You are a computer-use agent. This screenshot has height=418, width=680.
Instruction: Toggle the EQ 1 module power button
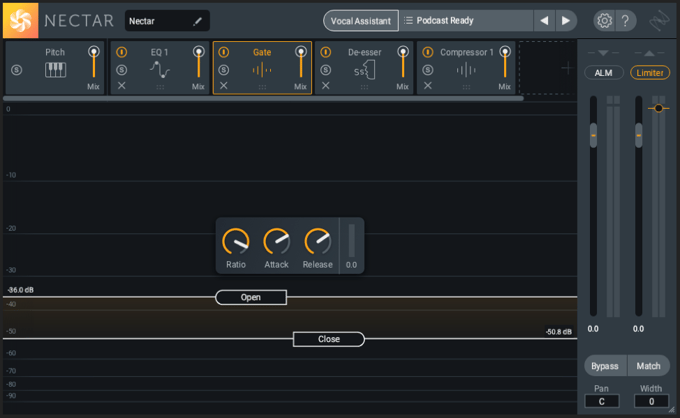(x=121, y=52)
